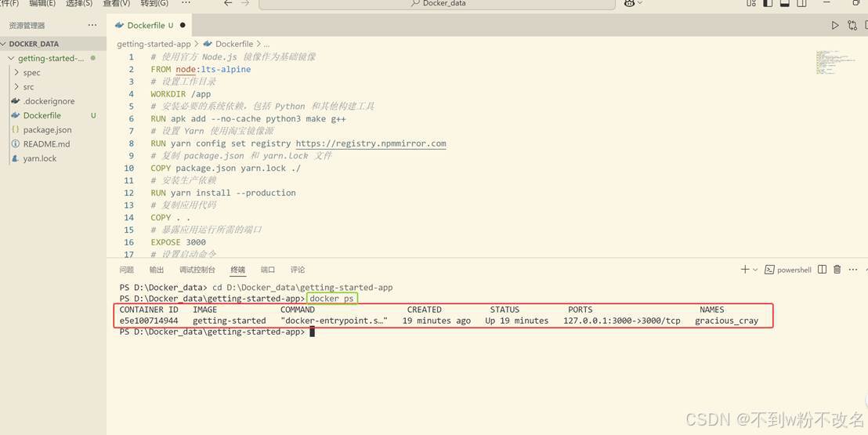Split the terminal

[822, 270]
